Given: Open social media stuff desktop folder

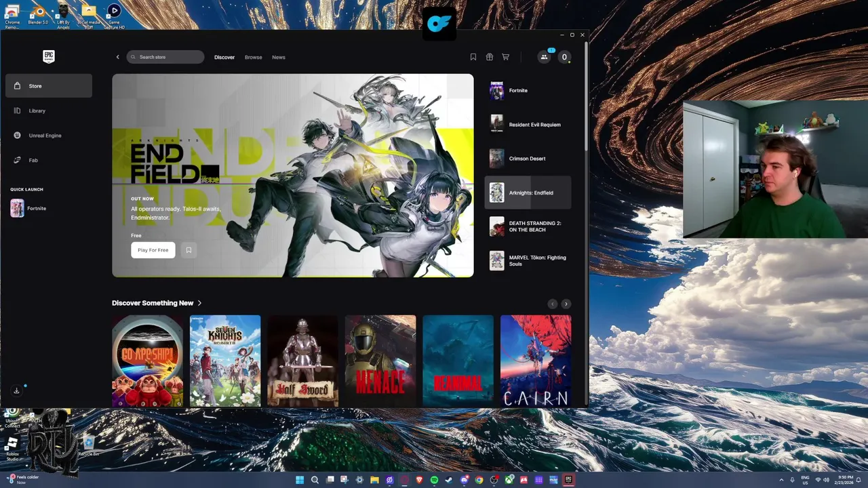Looking at the screenshot, I should (x=89, y=16).
